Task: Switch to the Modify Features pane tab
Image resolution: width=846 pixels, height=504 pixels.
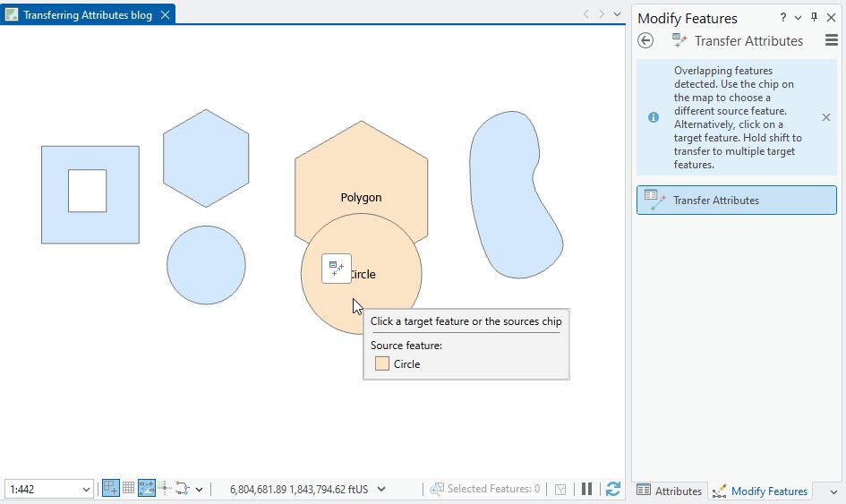Action: tap(760, 491)
